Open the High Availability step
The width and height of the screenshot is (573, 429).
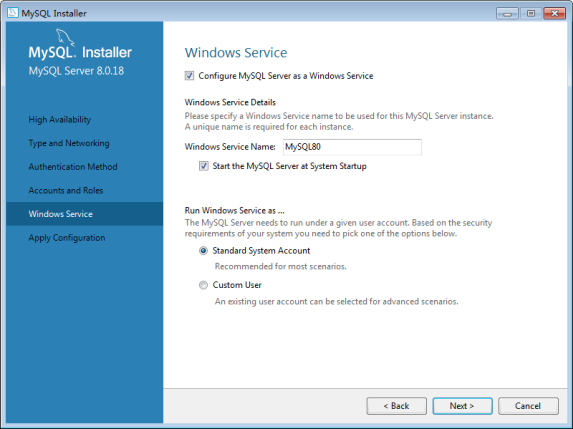[x=60, y=119]
